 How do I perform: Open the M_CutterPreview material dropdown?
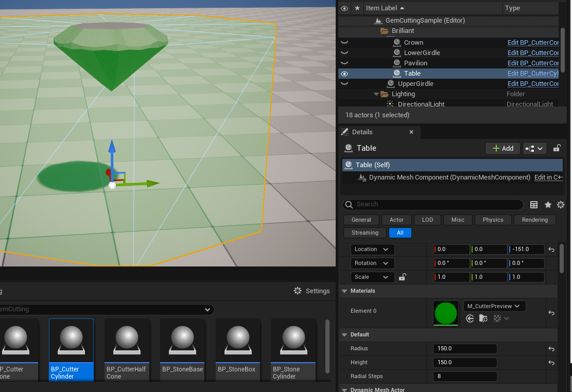point(494,306)
